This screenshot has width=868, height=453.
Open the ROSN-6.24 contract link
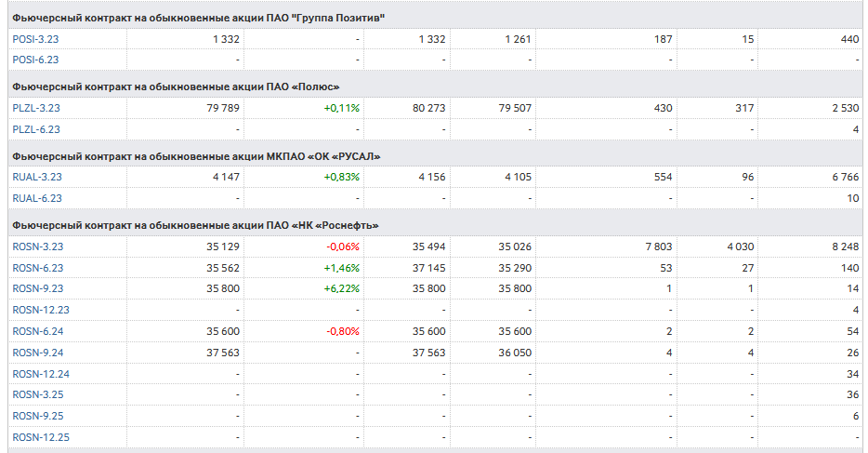[38, 331]
